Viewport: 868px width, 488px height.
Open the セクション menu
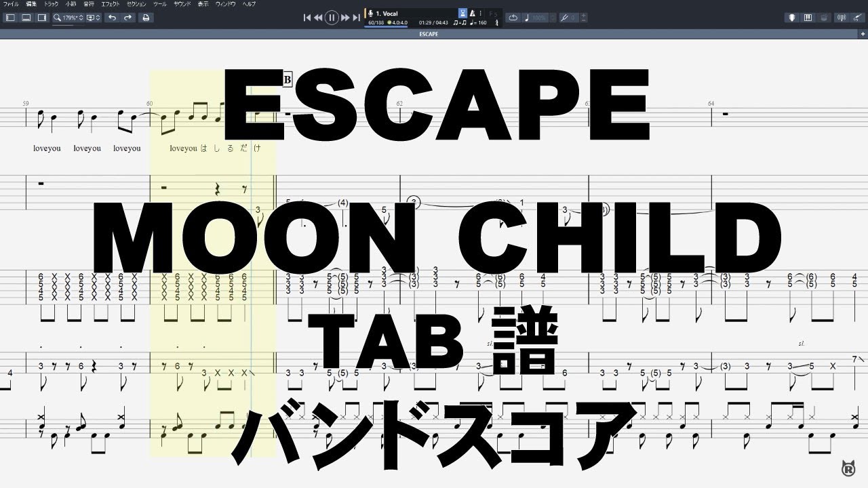pos(137,4)
